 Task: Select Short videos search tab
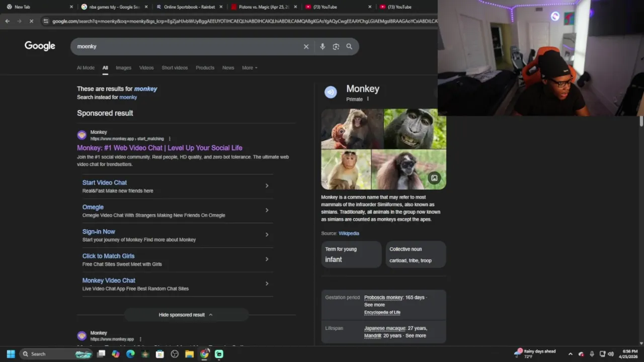coord(175,68)
